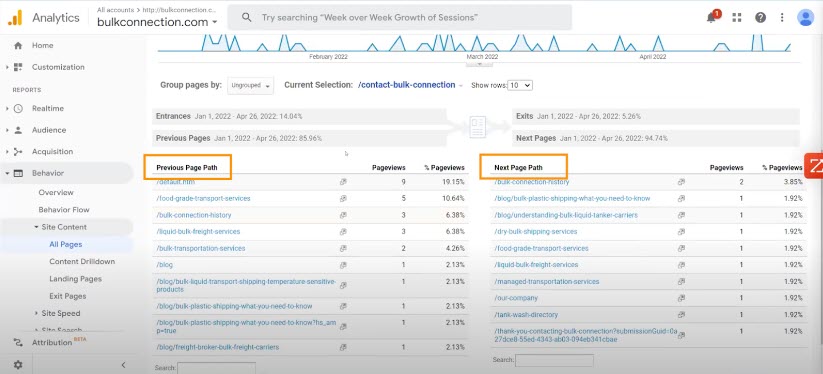
Task: Click the 3.85% value for /bulk-connection-history
Action: click(x=793, y=181)
